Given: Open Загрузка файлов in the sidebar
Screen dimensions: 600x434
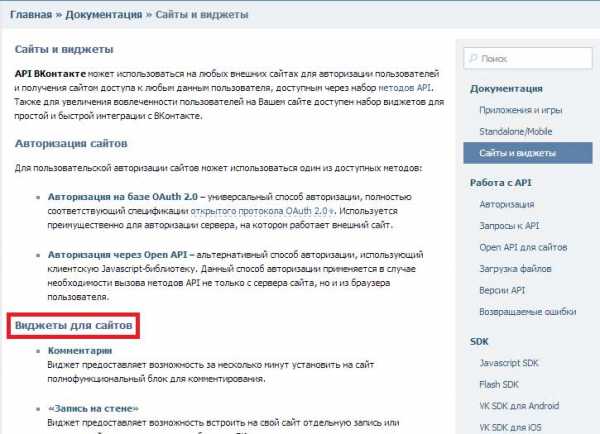Looking at the screenshot, I should click(x=515, y=269).
